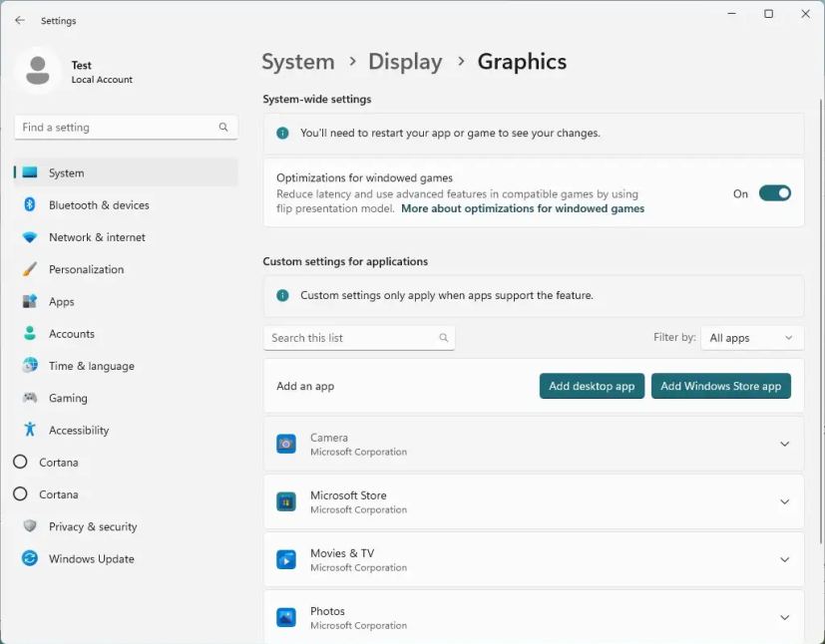
Task: Open Network & internet settings
Action: pos(126,237)
